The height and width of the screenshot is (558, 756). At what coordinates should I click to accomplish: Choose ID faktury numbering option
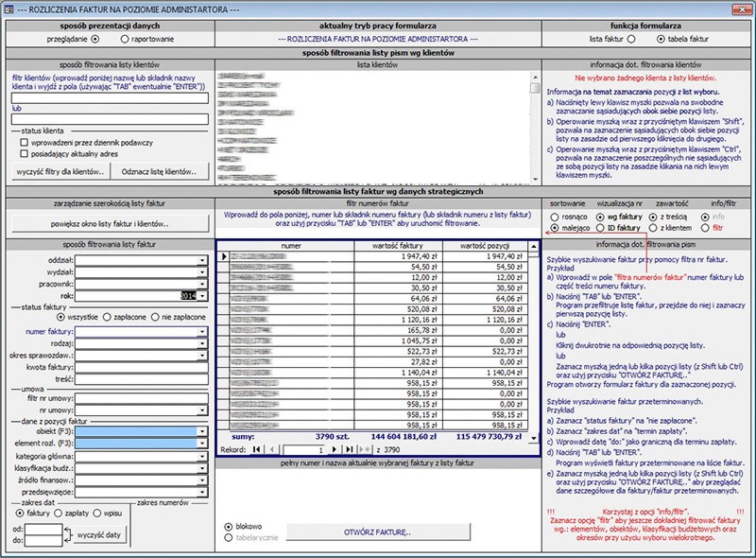600,228
